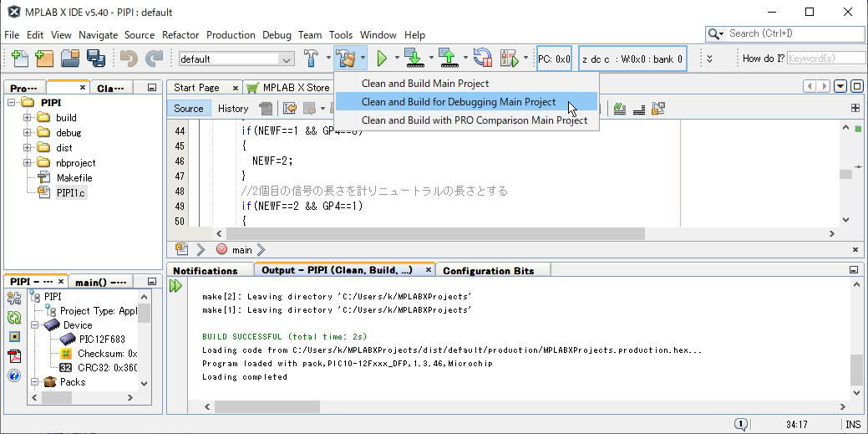The image size is (868, 434).
Task: Expand the nbproject folder in project tree
Action: click(27, 162)
